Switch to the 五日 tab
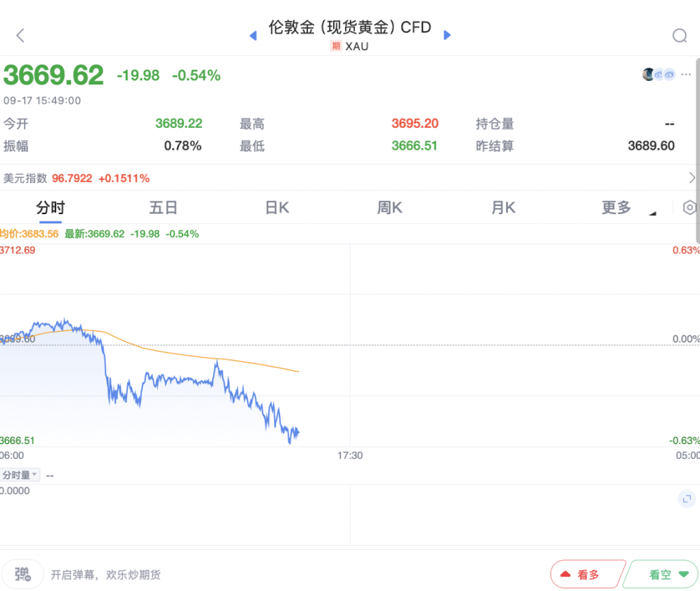700x591 pixels. pyautogui.click(x=163, y=208)
